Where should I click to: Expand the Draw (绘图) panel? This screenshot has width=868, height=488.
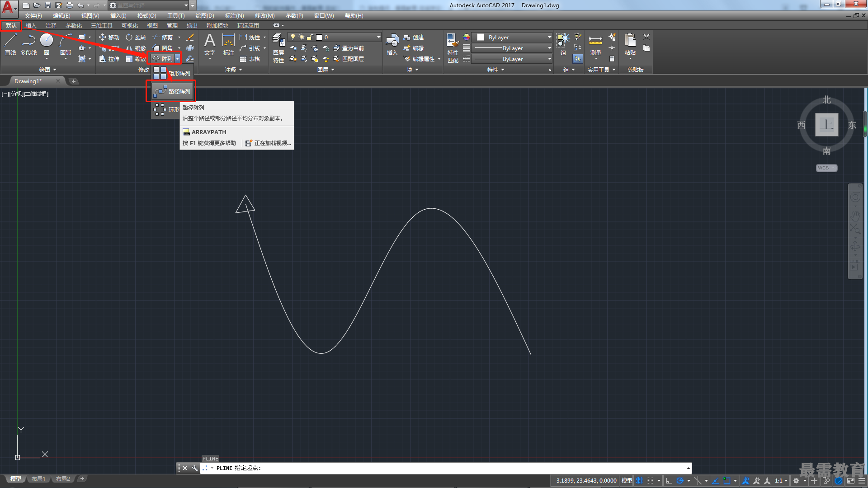coord(47,70)
